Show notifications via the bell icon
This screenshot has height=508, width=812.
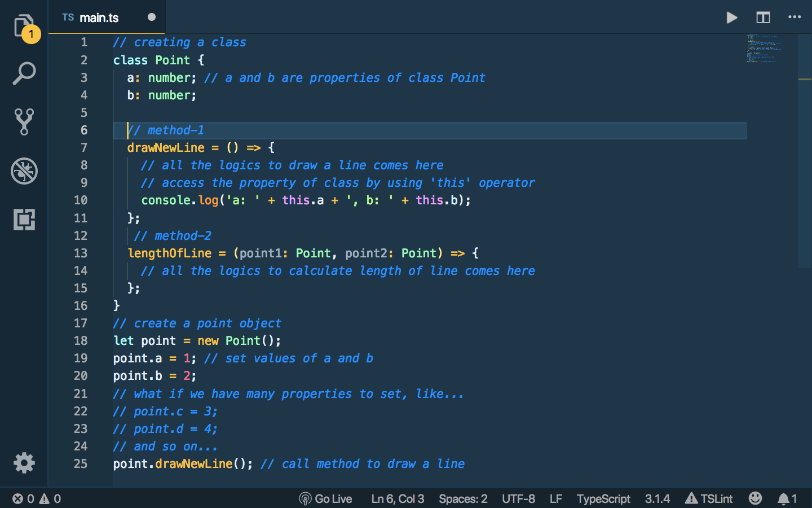click(785, 499)
